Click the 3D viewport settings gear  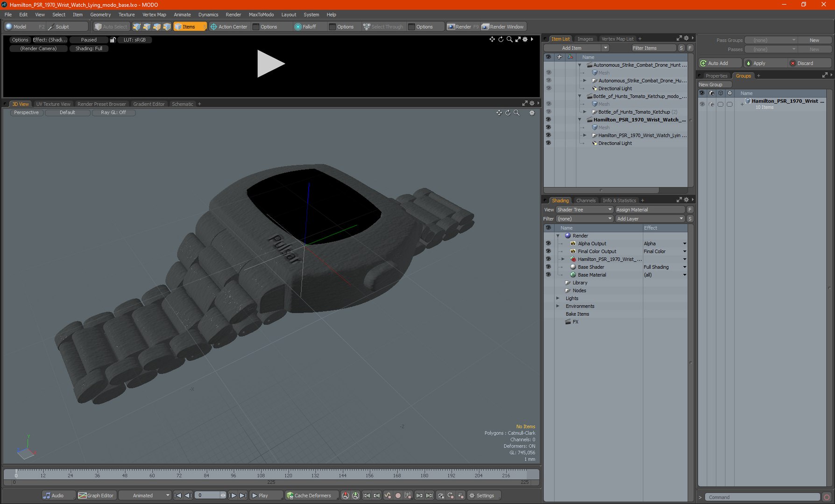coord(531,112)
